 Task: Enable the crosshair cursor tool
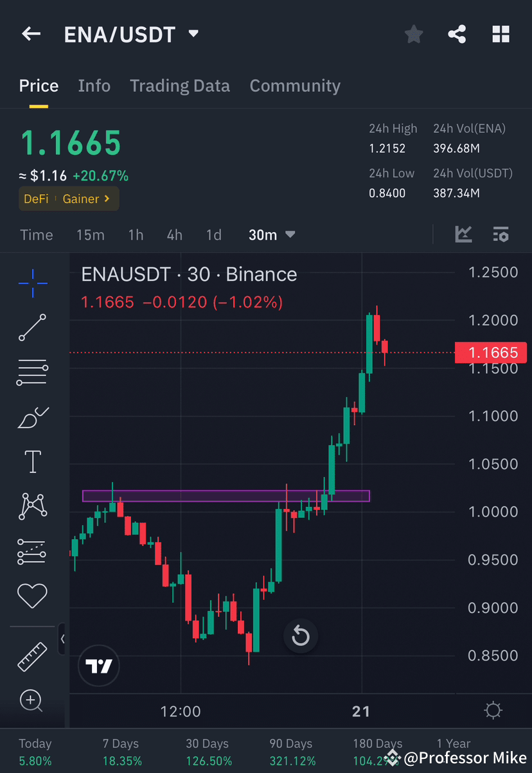[32, 283]
